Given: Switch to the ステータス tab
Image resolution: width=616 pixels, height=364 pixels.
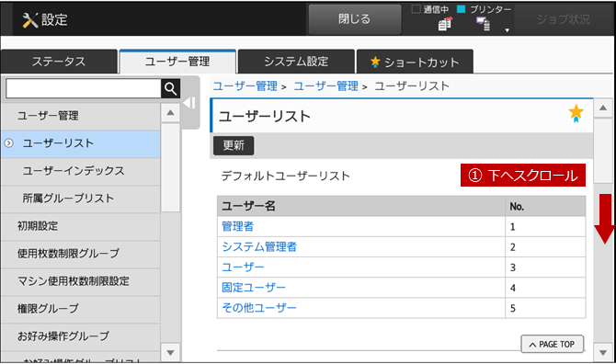Looking at the screenshot, I should coord(59,62).
